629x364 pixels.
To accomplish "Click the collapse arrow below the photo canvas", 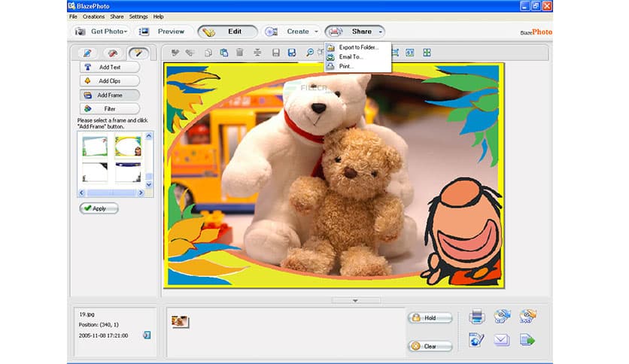I will (x=355, y=301).
